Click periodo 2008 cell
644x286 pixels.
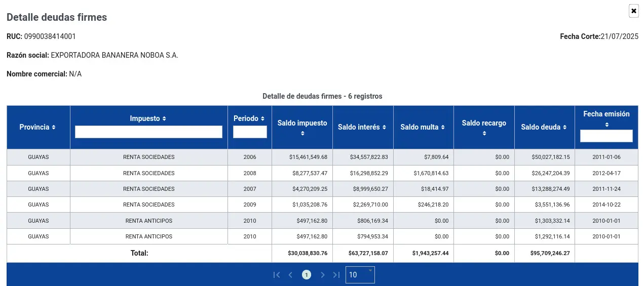250,173
